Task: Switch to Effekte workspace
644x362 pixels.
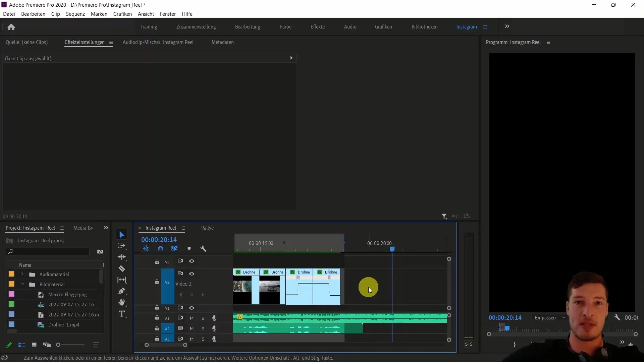Action: (x=318, y=27)
